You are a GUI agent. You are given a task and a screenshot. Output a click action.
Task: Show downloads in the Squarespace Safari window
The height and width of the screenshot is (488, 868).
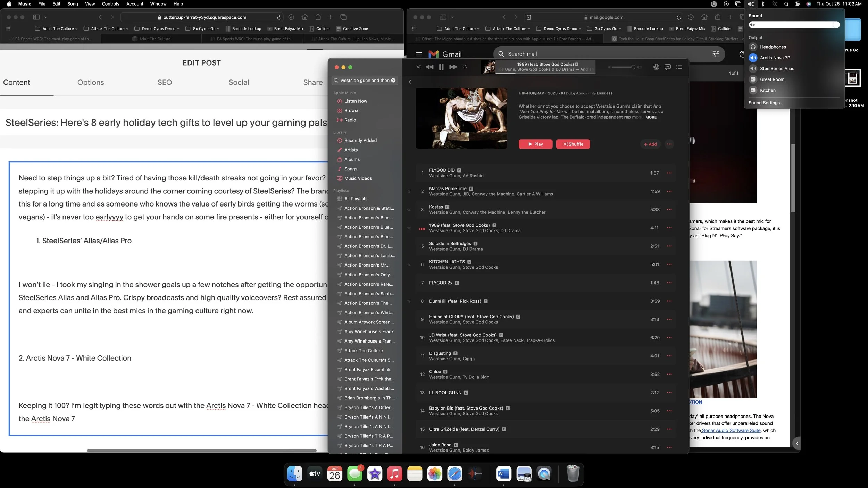[x=291, y=17]
